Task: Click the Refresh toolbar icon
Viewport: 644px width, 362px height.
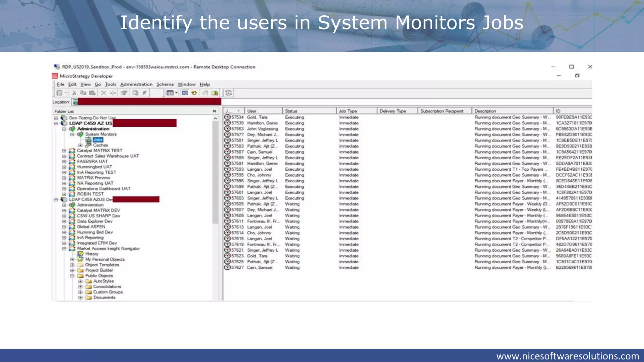Action: pos(194,93)
